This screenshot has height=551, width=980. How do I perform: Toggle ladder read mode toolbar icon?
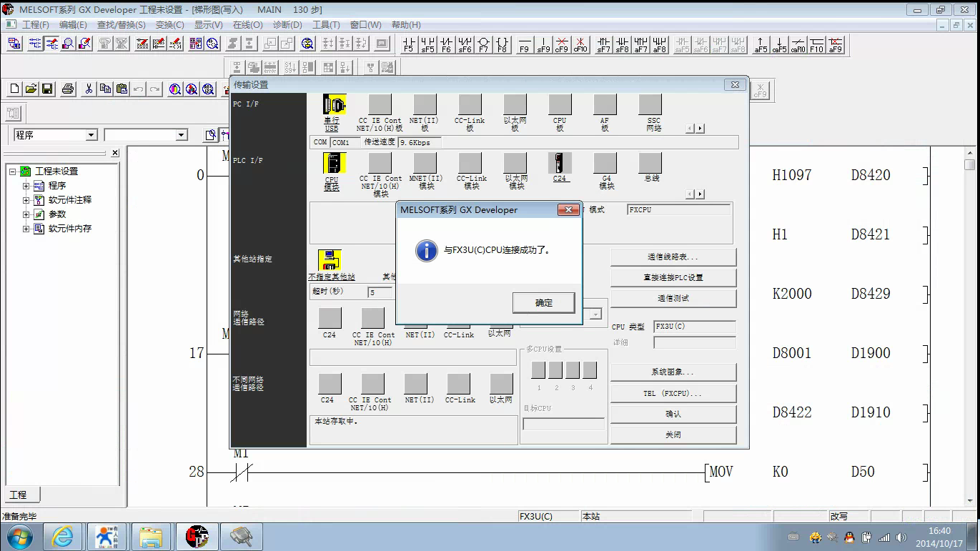35,44
